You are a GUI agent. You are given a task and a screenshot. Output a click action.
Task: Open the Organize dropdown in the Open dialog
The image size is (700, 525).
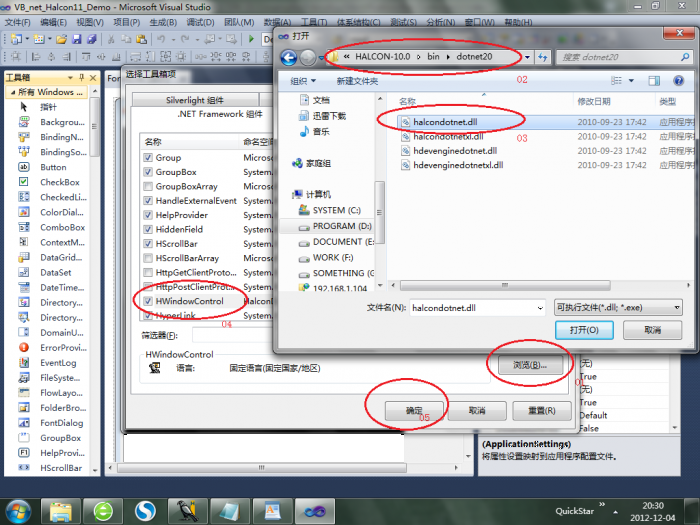(303, 81)
